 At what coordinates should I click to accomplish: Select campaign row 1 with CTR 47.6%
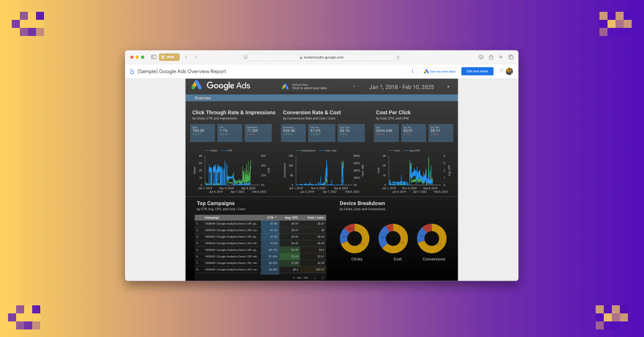click(x=260, y=223)
